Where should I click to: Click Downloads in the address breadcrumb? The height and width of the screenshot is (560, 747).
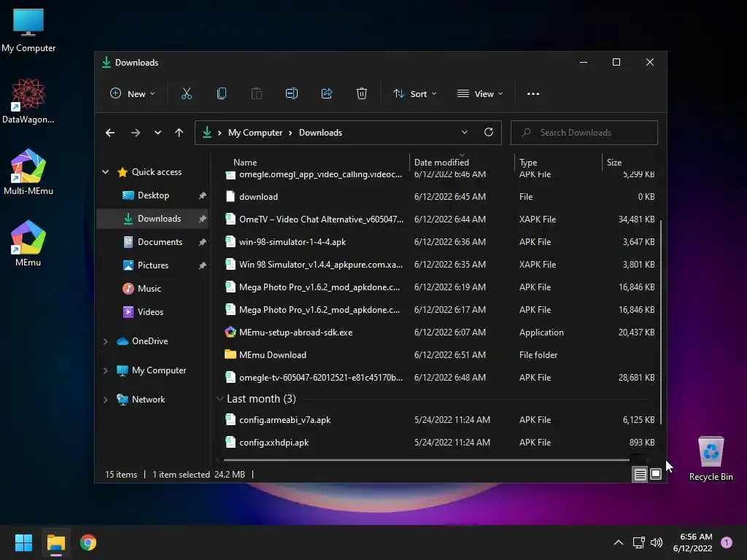(321, 133)
